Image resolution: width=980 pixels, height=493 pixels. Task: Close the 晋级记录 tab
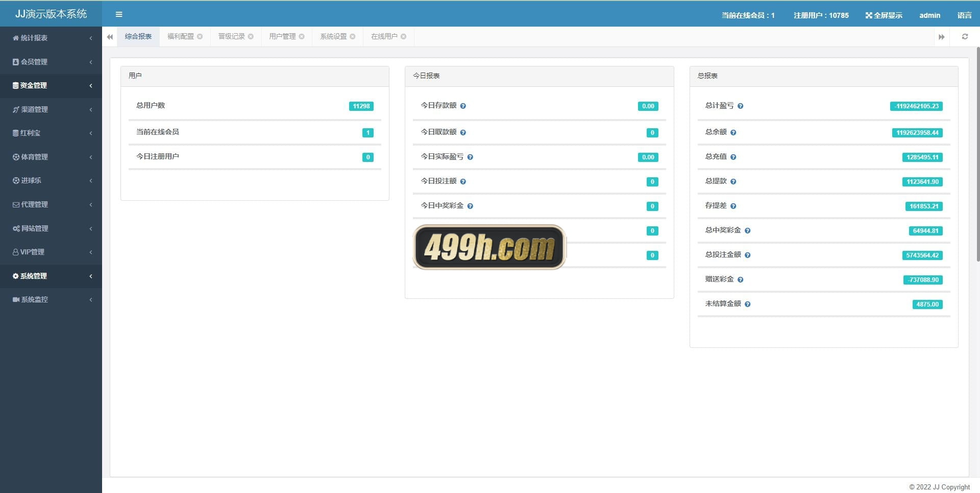pyautogui.click(x=251, y=36)
